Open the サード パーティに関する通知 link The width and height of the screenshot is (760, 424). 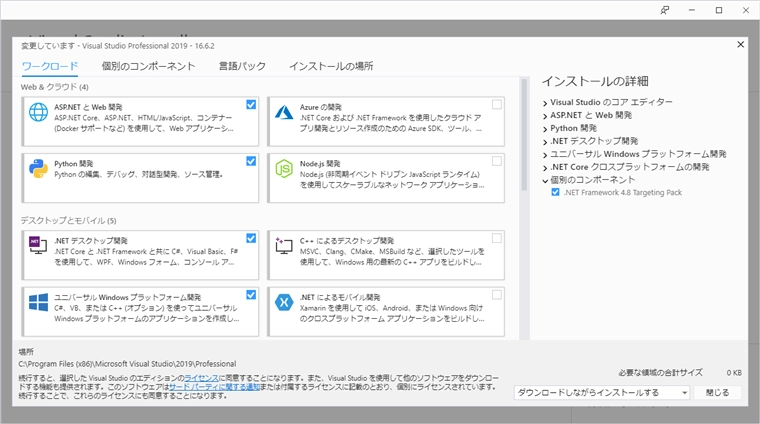pyautogui.click(x=214, y=387)
